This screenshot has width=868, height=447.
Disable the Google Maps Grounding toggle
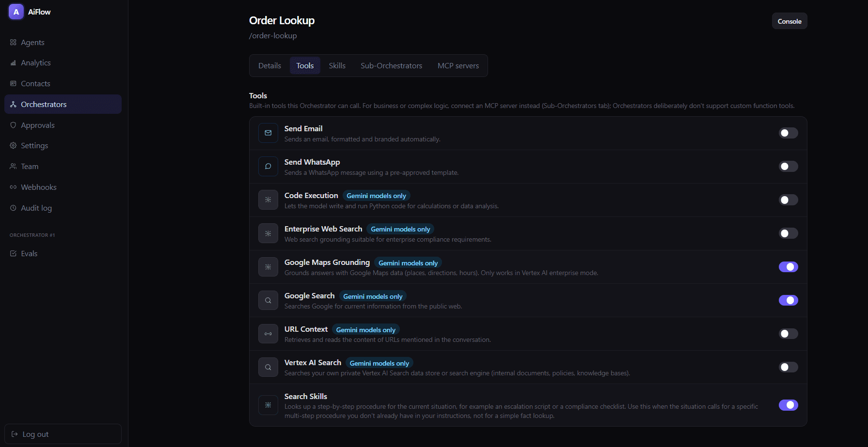(788, 267)
